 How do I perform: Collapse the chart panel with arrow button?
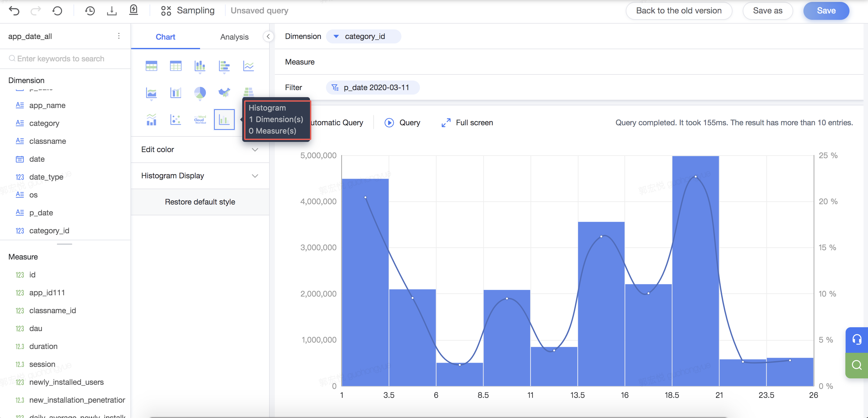click(268, 36)
